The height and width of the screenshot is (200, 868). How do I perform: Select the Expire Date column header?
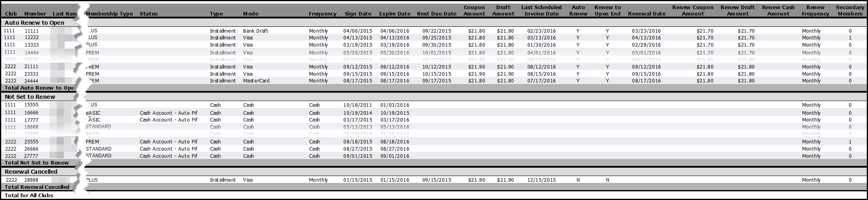pyautogui.click(x=395, y=14)
